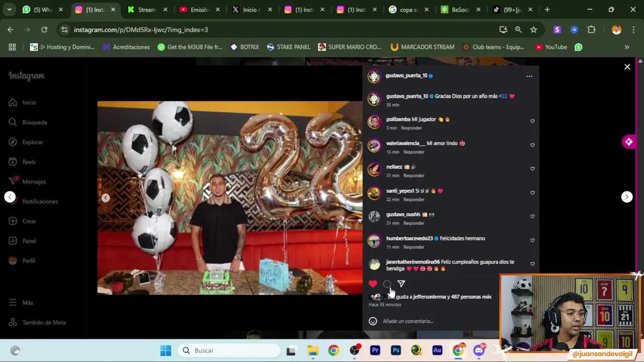This screenshot has height=362, width=644.
Task: Open Búsqueda in the Instagram sidebar
Action: (28, 122)
